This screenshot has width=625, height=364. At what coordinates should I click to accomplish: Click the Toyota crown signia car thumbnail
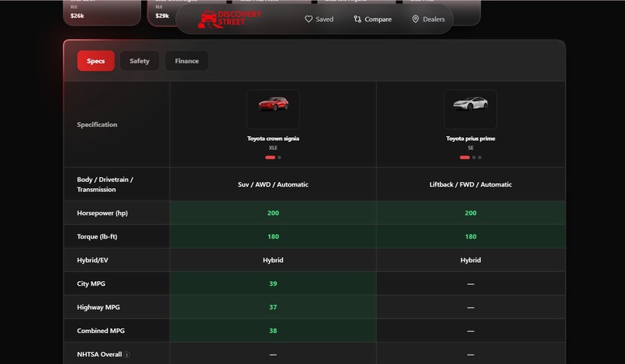pyautogui.click(x=273, y=109)
